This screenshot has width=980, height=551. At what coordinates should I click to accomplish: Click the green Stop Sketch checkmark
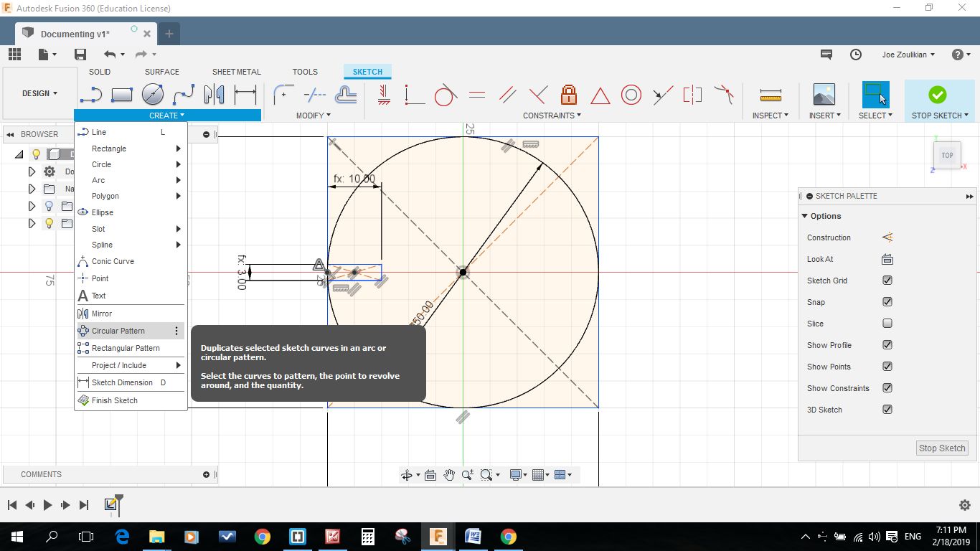(x=937, y=94)
